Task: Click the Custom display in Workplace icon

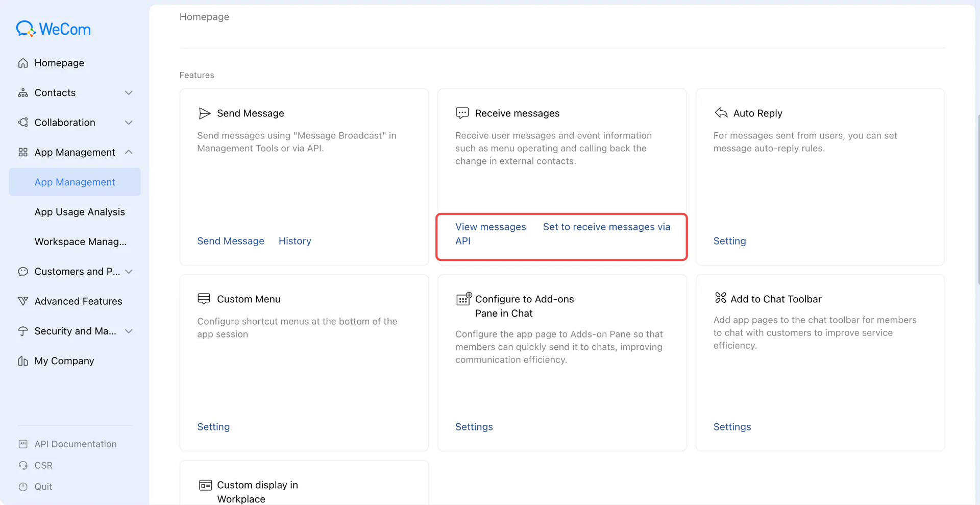Action: 206,485
